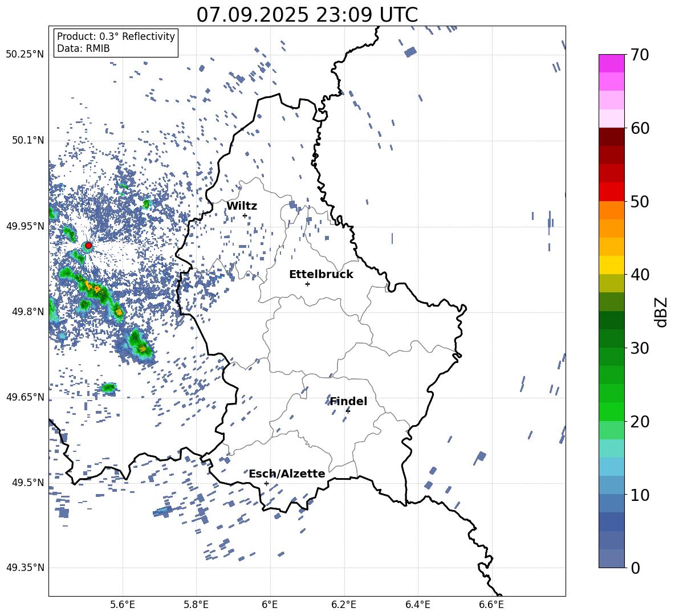Click the Wiltz station cross marker
The width and height of the screenshot is (675, 616).
(x=245, y=215)
